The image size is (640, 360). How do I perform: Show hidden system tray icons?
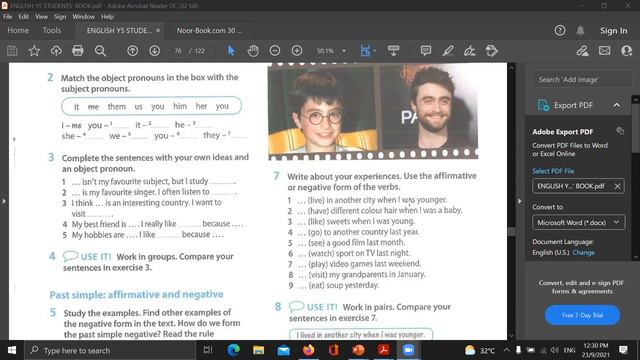[506, 350]
